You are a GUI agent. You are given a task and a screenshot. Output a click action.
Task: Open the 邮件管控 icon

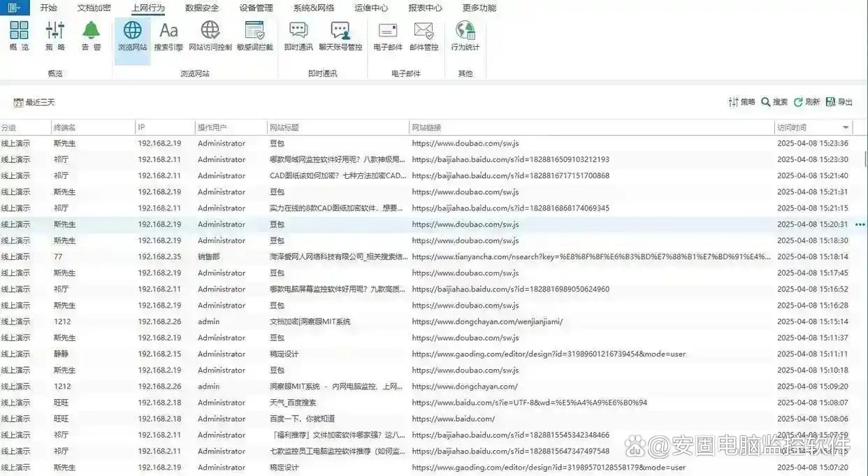tap(424, 36)
